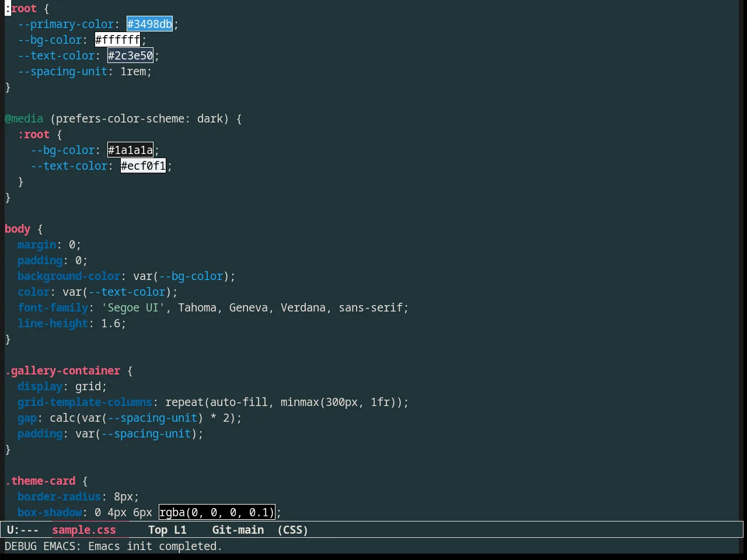Place cursor on --spacing-unit: 1rem line
The width and height of the screenshot is (747, 560).
coord(85,71)
